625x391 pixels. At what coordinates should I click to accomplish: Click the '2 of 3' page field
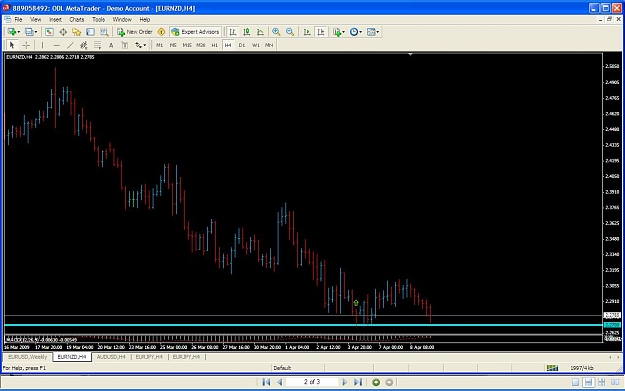click(x=312, y=382)
